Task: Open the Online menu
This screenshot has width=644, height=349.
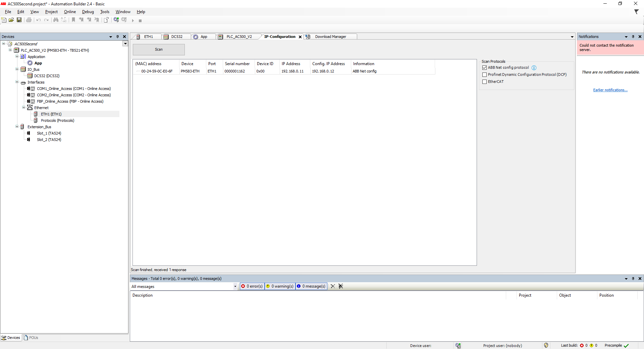Action: point(70,12)
